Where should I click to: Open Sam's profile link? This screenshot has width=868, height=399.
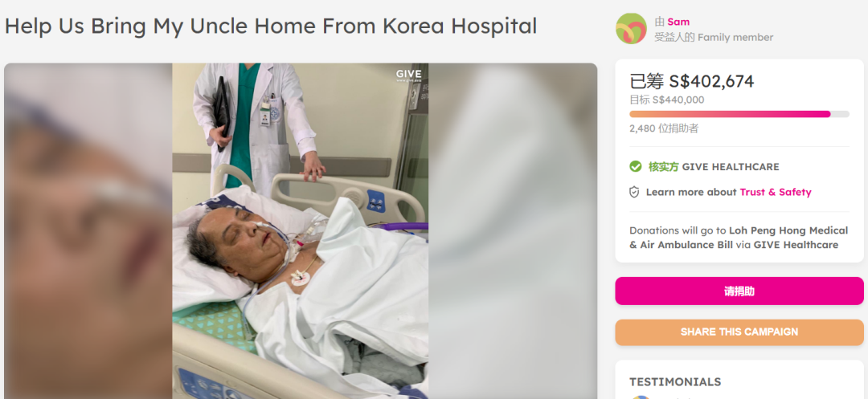(678, 22)
